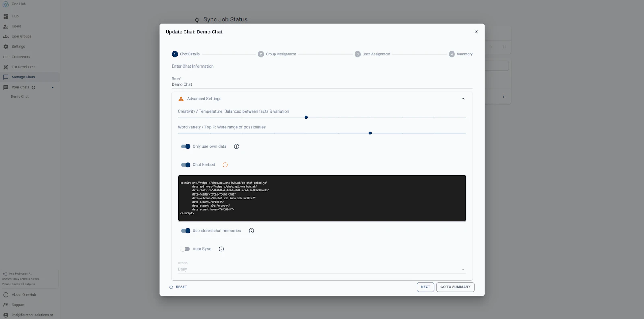Turn off Use stored chat memories
644x319 pixels.
tap(186, 231)
